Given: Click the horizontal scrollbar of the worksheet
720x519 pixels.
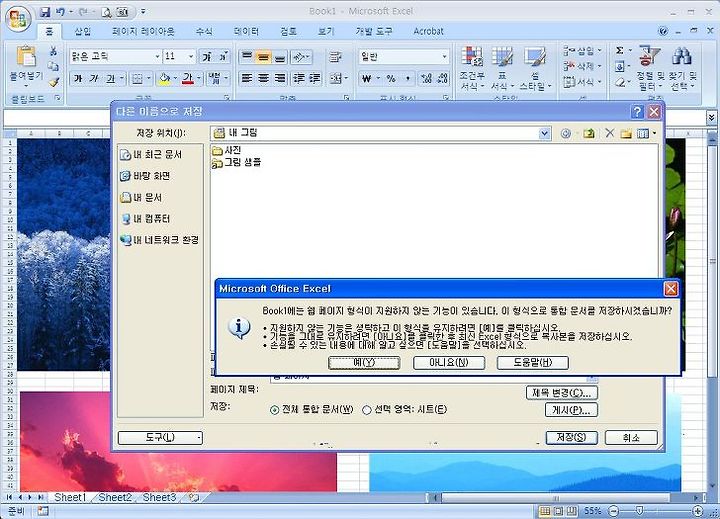Looking at the screenshot, I should (555, 498).
